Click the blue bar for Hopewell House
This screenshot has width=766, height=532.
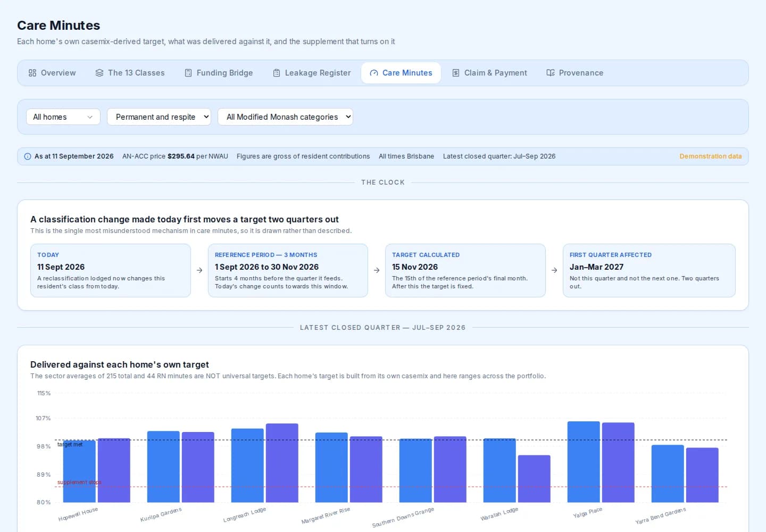coord(79,471)
